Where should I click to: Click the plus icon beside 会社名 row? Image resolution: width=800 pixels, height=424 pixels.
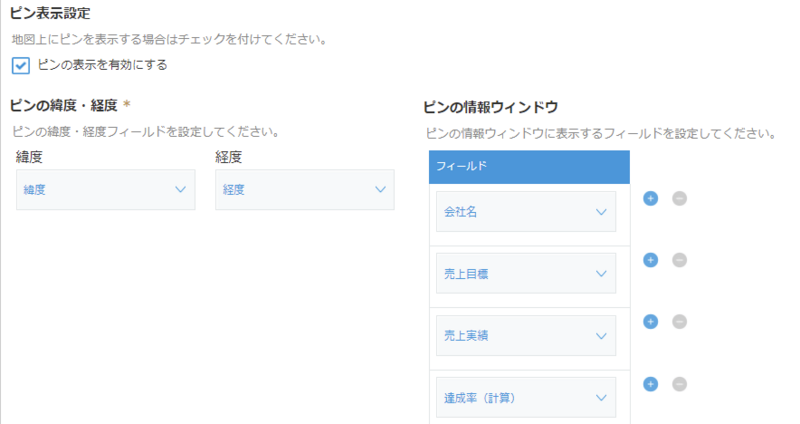click(x=650, y=198)
